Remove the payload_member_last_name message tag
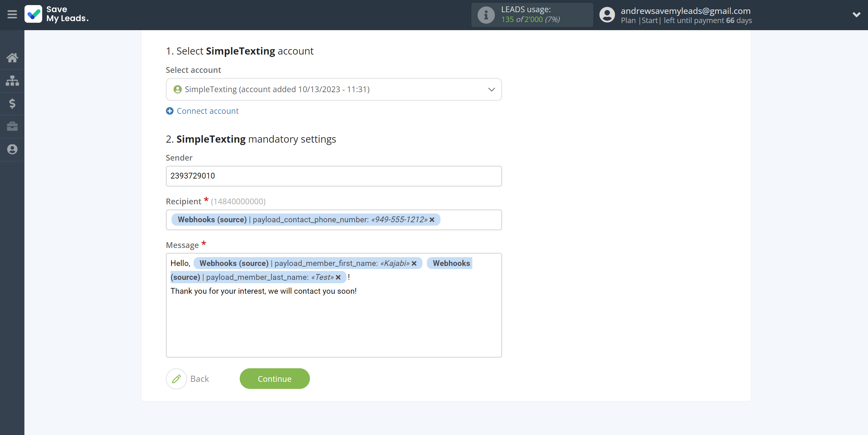The image size is (868, 435). click(x=339, y=277)
